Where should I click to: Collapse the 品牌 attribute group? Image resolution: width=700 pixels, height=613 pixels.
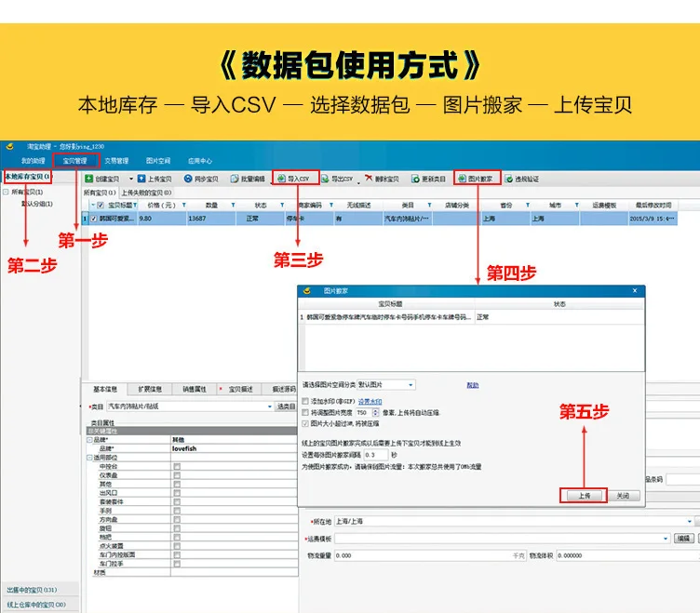tap(89, 439)
